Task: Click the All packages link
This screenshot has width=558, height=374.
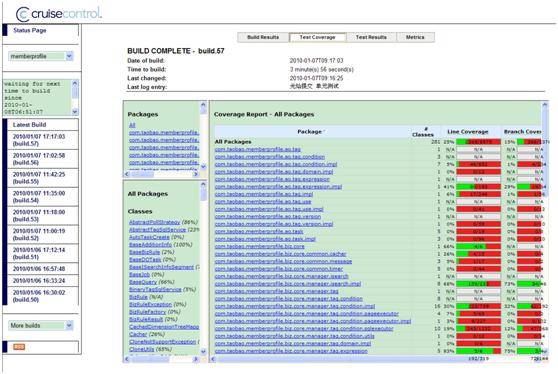Action: pos(132,125)
